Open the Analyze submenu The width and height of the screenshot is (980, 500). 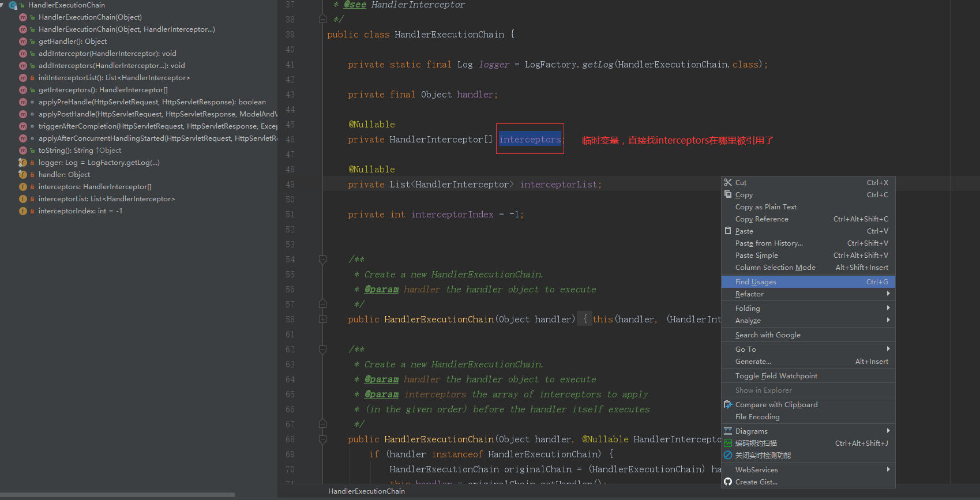(x=808, y=321)
